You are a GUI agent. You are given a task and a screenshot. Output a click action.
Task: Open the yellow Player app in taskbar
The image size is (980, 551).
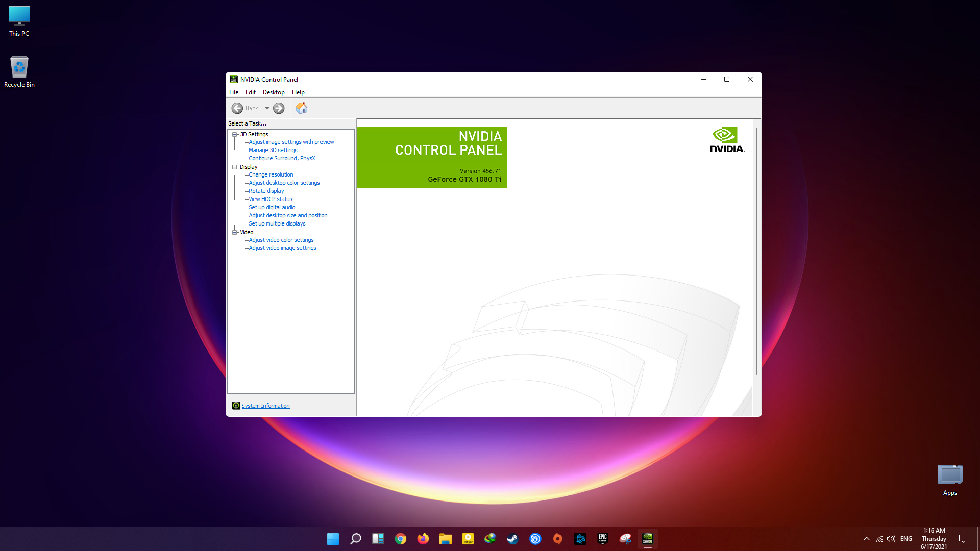(468, 539)
